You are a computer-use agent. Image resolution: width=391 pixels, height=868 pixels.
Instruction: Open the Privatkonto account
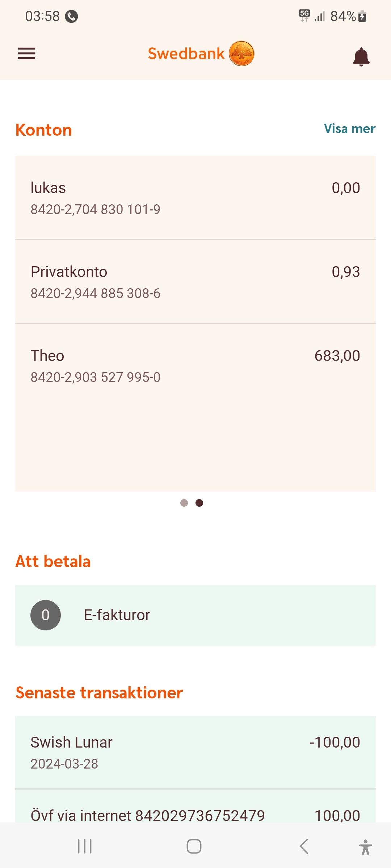[195, 281]
